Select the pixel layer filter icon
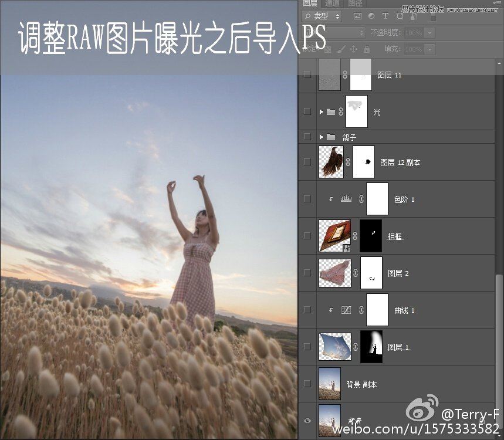 (x=358, y=16)
